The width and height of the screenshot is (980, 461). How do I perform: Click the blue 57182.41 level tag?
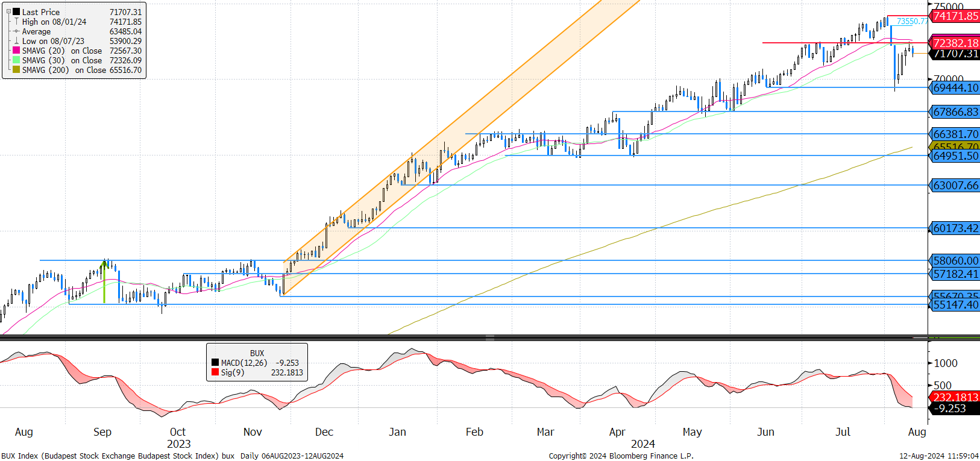(955, 274)
